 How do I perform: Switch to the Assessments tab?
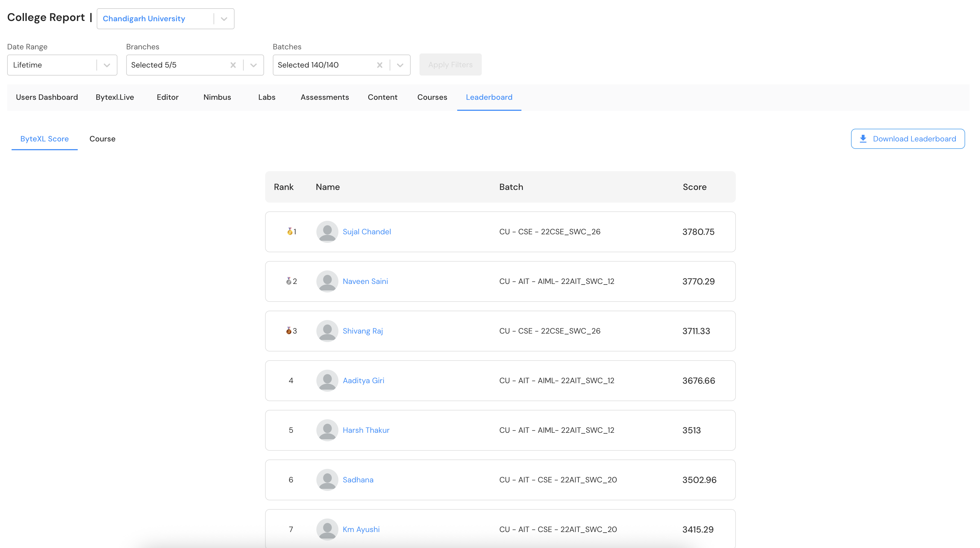(325, 97)
